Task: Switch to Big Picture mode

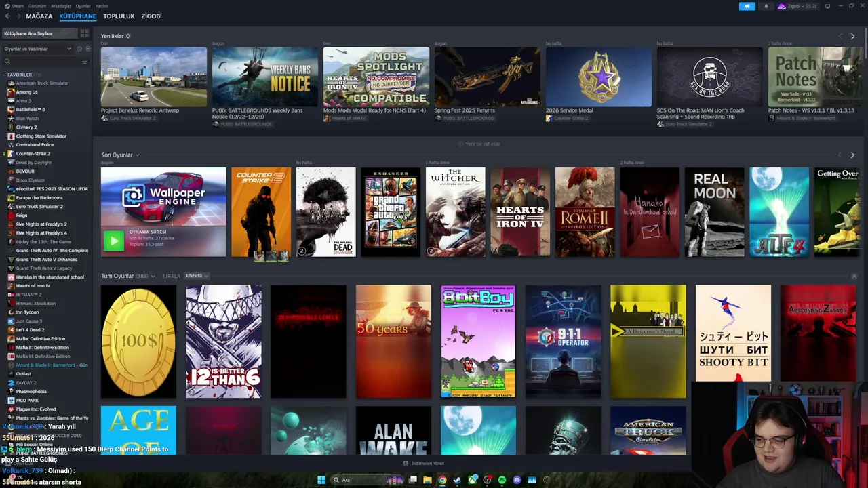Action: click(x=827, y=6)
